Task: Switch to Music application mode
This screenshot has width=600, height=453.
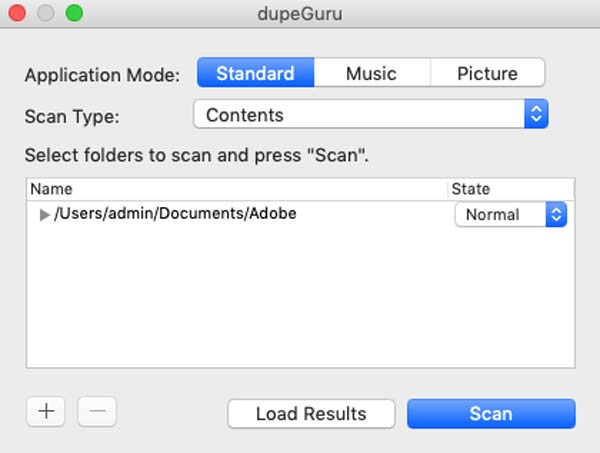Action: [x=371, y=73]
